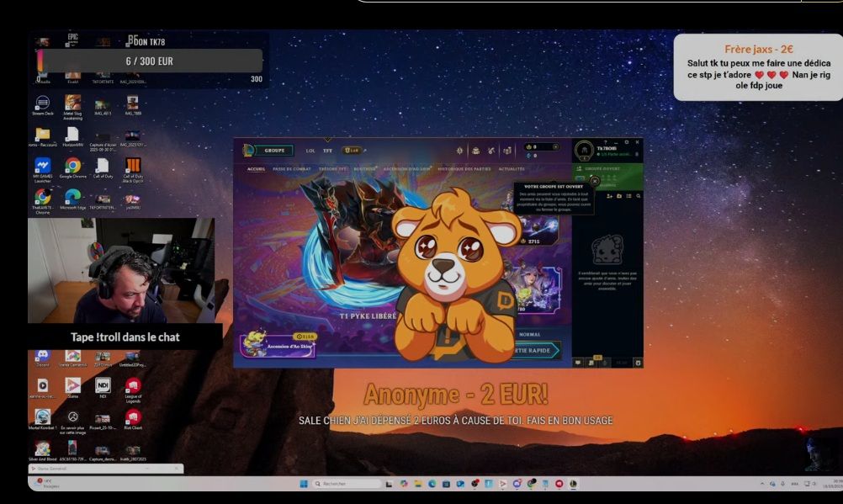
Task: Open the Historique des parties tab
Action: coord(464,169)
